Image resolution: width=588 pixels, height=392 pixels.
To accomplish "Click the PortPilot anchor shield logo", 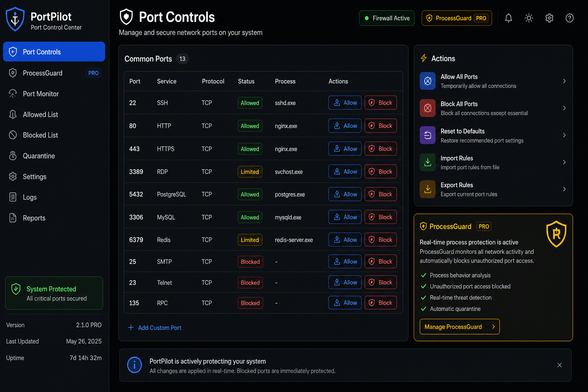I will click(x=15, y=19).
